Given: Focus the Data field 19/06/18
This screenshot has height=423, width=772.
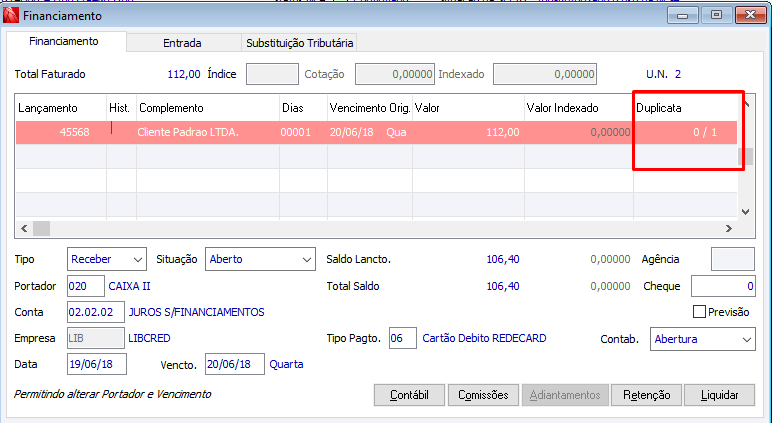Looking at the screenshot, I should click(x=97, y=364).
